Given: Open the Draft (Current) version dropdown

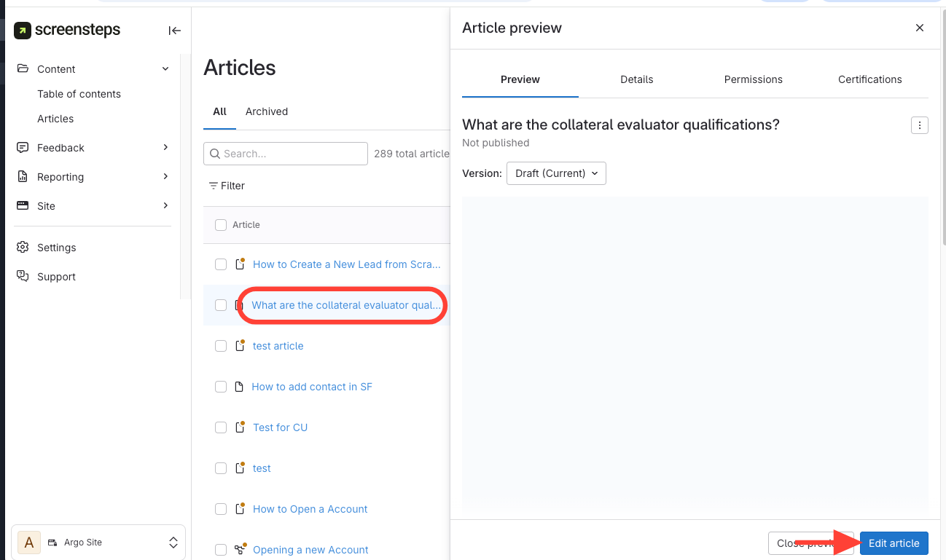Looking at the screenshot, I should pos(555,173).
